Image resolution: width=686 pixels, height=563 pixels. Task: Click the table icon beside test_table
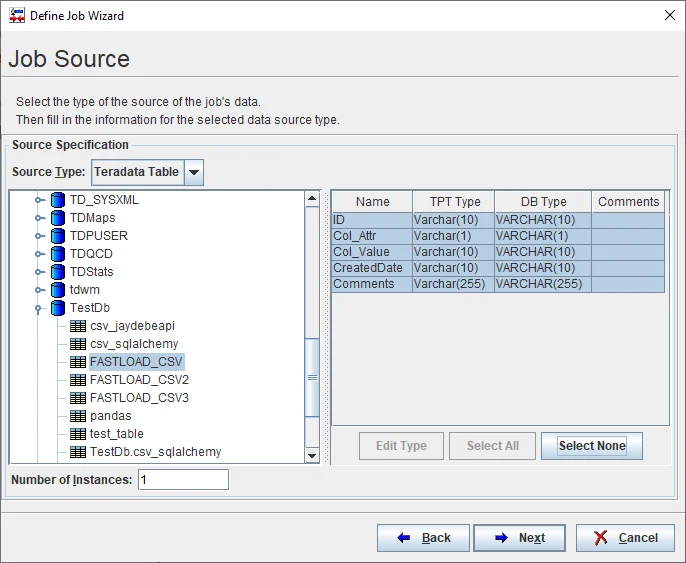(78, 434)
